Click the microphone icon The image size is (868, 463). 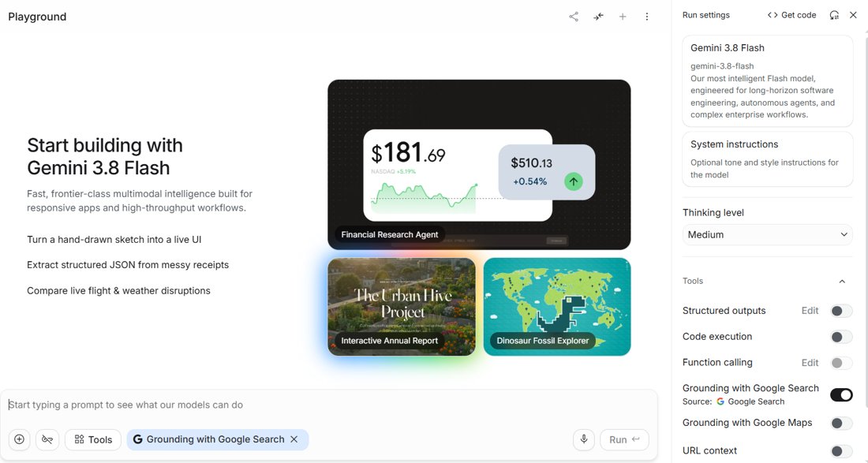coord(583,439)
